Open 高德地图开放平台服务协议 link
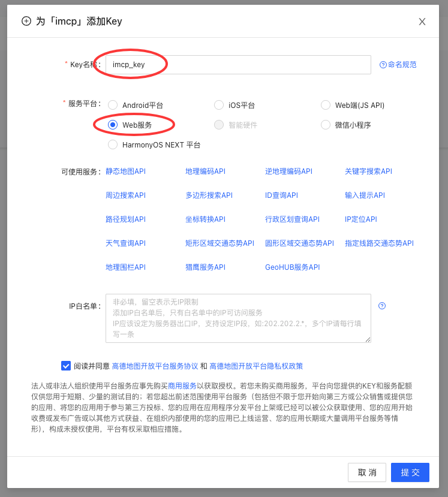 click(155, 366)
